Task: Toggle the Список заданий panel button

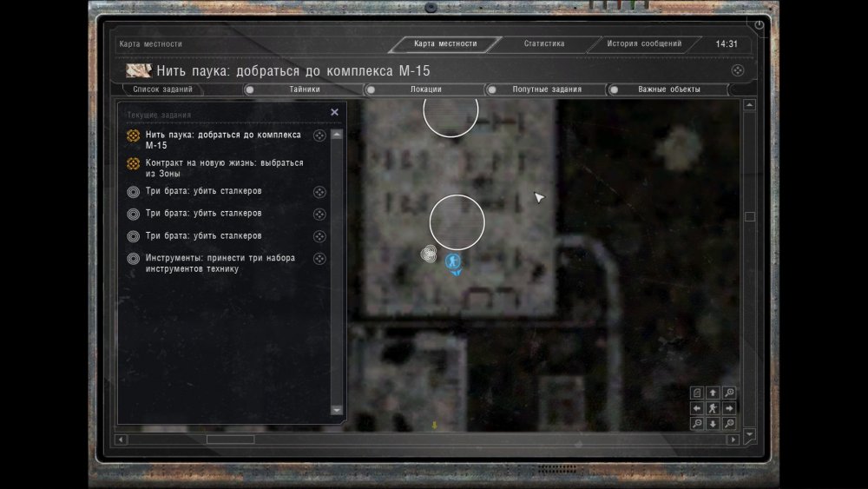Action: point(162,89)
